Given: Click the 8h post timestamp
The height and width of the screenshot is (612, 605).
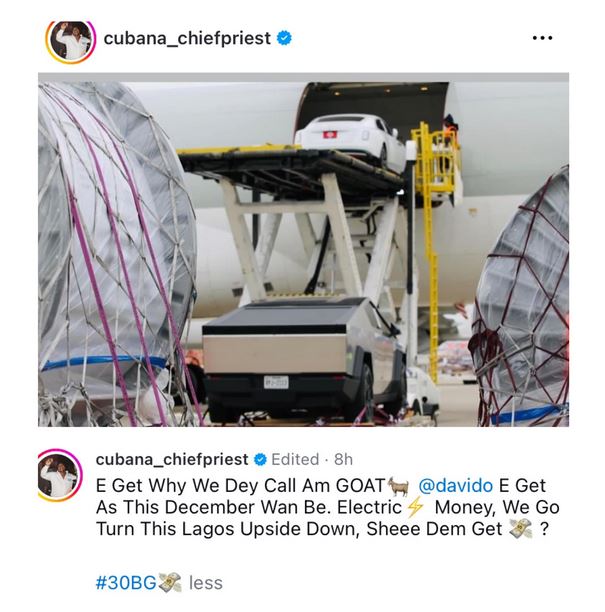Looking at the screenshot, I should pos(343,459).
